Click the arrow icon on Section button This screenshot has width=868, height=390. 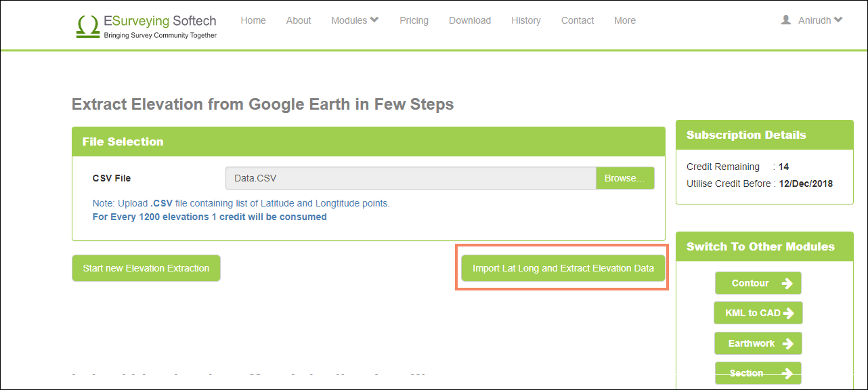click(786, 373)
